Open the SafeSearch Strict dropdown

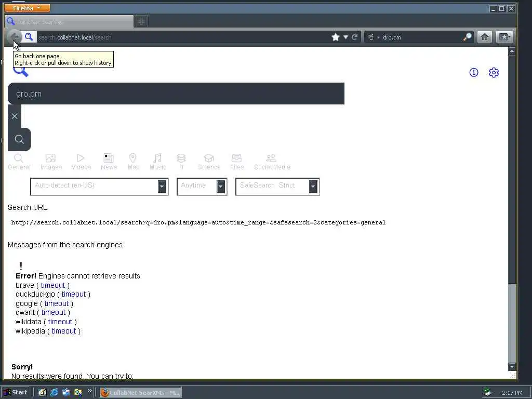pos(277,187)
